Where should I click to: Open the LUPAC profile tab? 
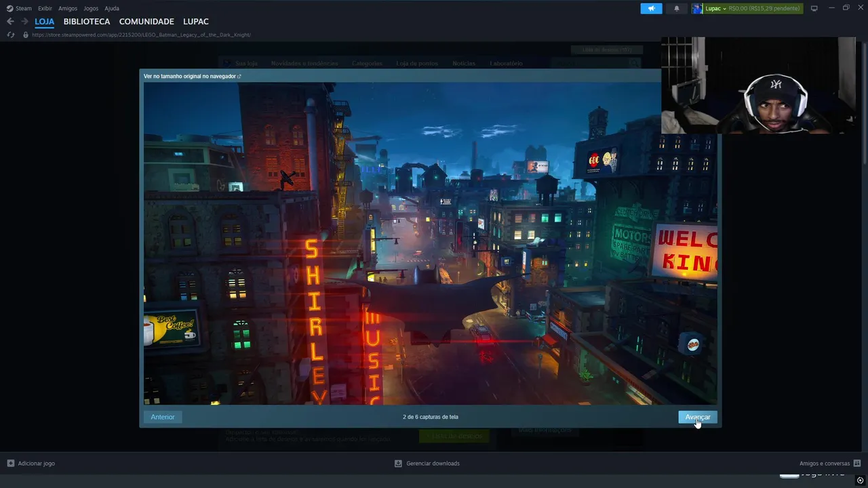click(196, 22)
